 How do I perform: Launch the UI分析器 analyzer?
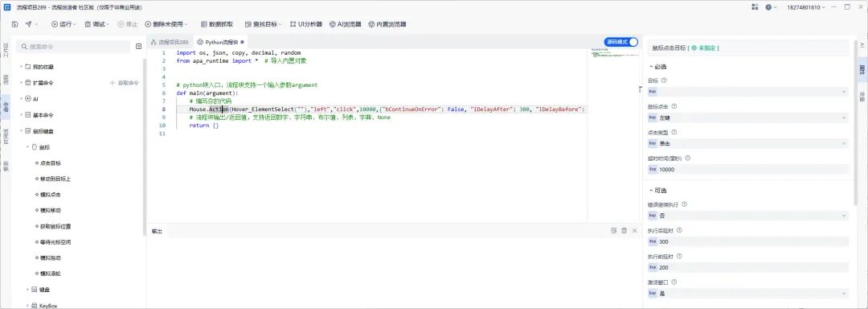305,24
